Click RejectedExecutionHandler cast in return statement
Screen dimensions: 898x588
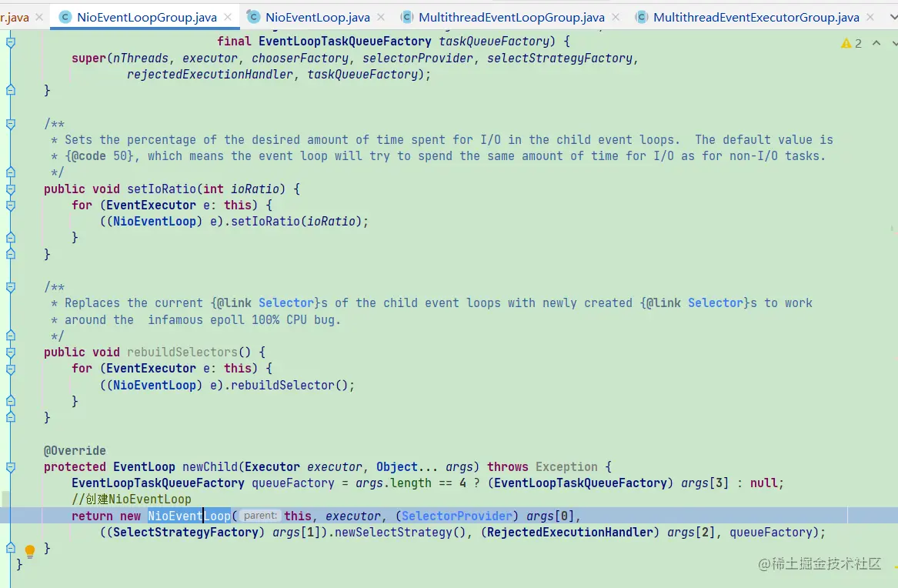(x=570, y=533)
